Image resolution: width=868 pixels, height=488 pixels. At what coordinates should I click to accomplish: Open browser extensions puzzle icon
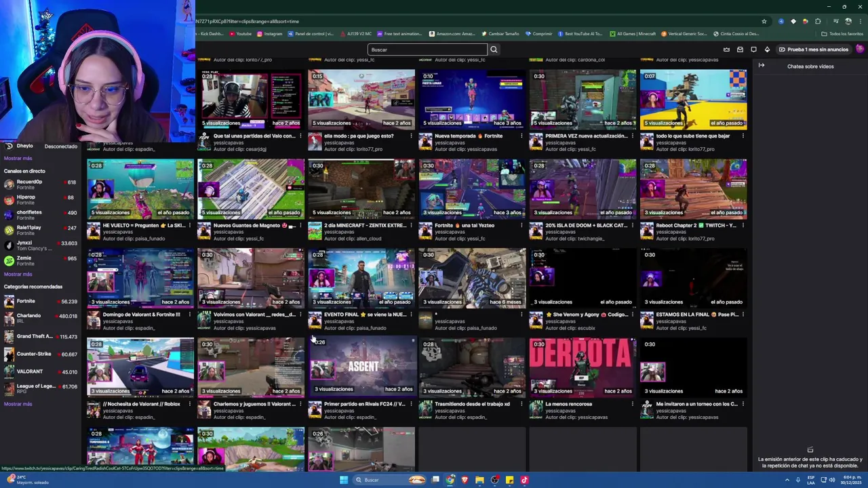(818, 21)
